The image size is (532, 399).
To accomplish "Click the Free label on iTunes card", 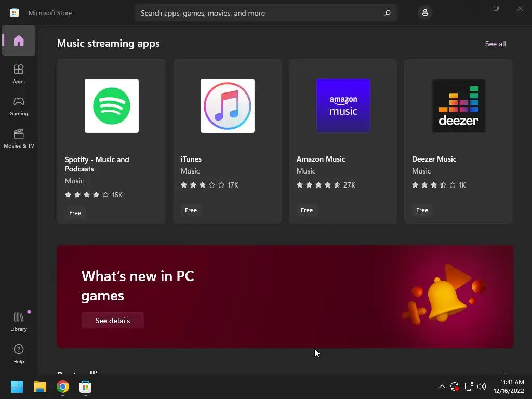I will (191, 210).
